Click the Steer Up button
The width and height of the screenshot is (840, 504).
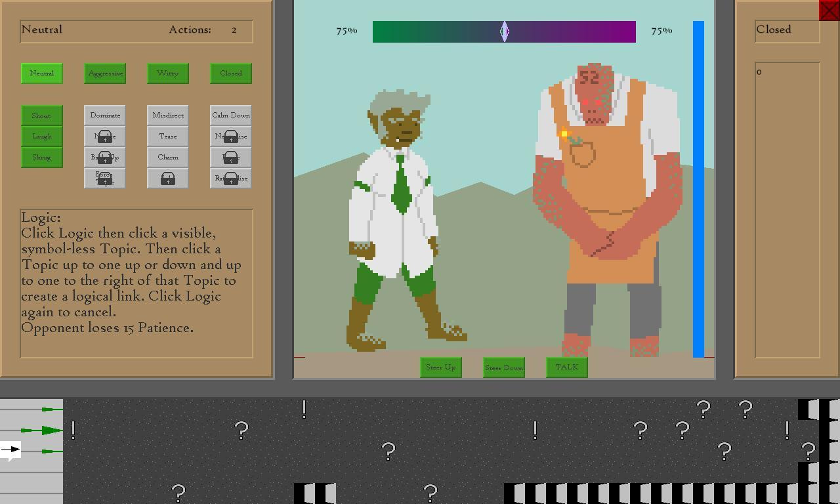441,367
